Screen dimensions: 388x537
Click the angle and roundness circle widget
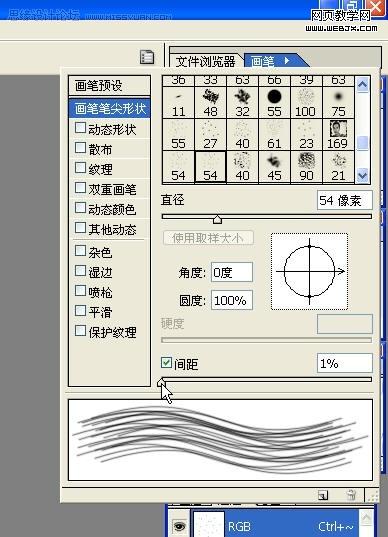[x=310, y=272]
